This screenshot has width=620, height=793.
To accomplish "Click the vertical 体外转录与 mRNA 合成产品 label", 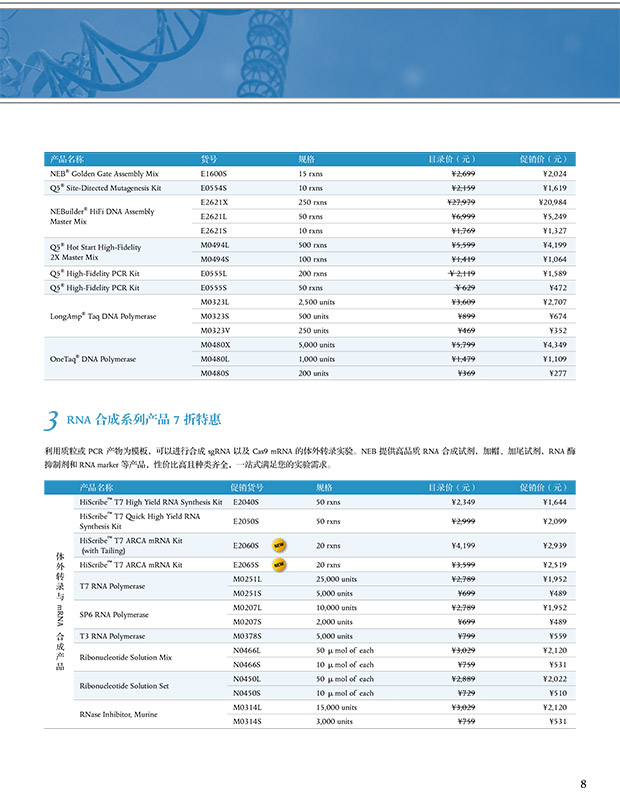I will coord(60,608).
